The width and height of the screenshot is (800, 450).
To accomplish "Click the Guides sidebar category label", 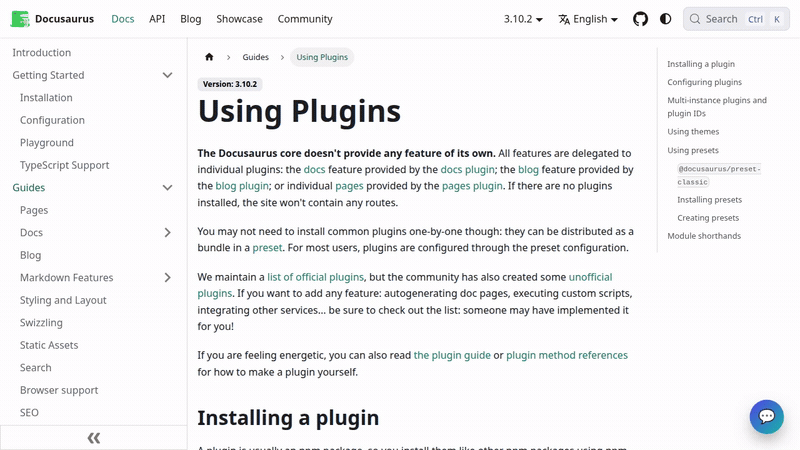I will pyautogui.click(x=29, y=188).
